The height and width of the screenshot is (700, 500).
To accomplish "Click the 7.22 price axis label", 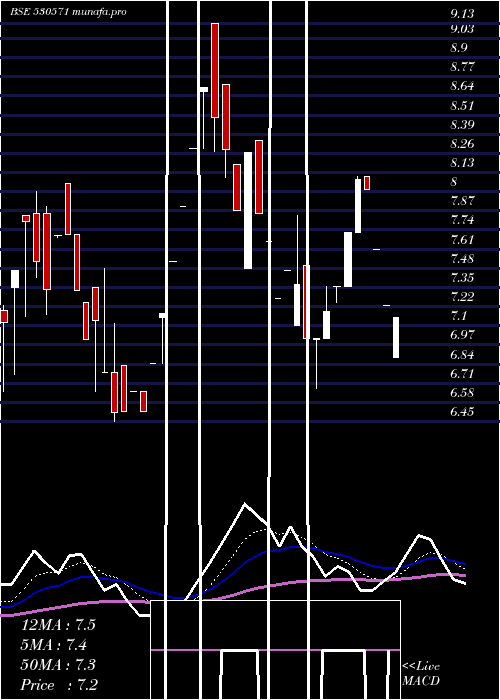I will point(462,296).
